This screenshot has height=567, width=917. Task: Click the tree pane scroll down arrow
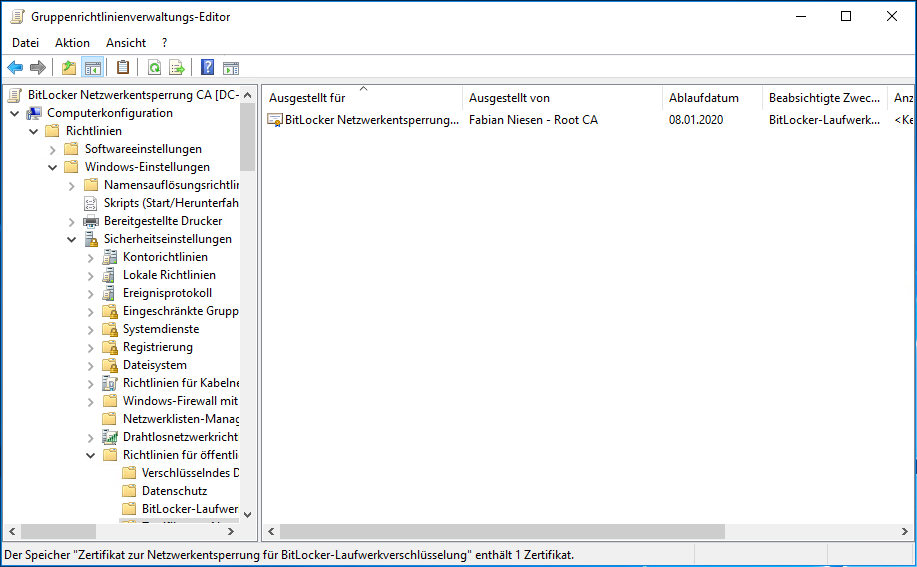coord(247,514)
